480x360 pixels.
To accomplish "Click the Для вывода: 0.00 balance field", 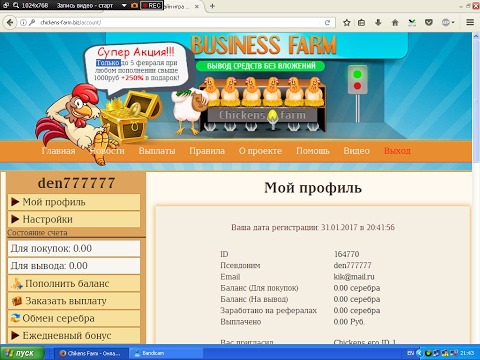I will tap(74, 266).
